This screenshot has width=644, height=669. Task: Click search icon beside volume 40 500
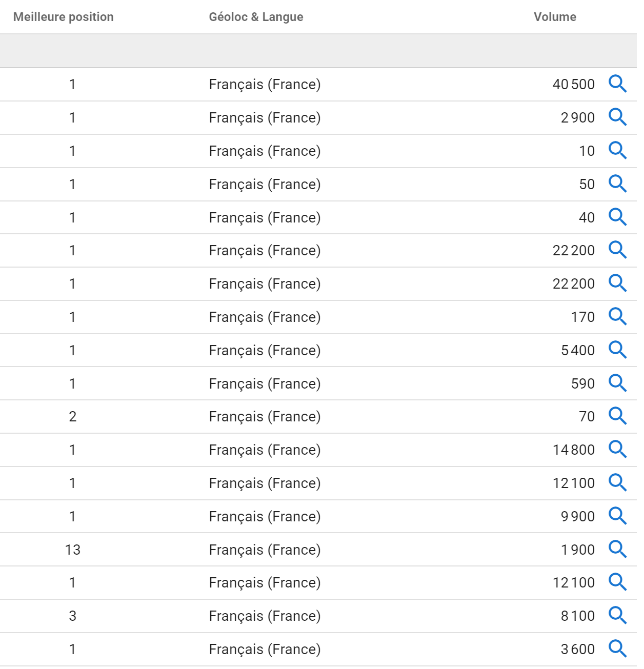point(617,84)
